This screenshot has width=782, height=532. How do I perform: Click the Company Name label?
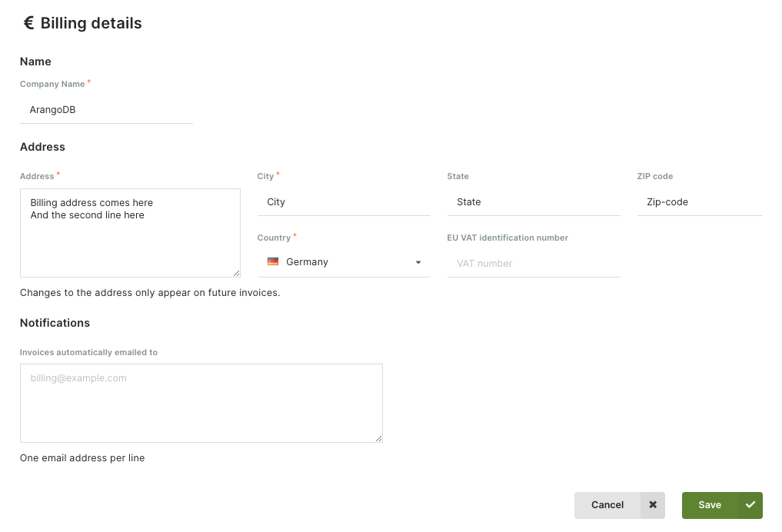52,85
